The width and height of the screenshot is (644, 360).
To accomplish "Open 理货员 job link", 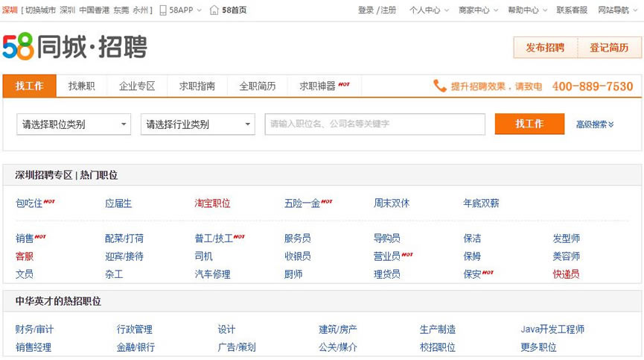I will point(387,274).
